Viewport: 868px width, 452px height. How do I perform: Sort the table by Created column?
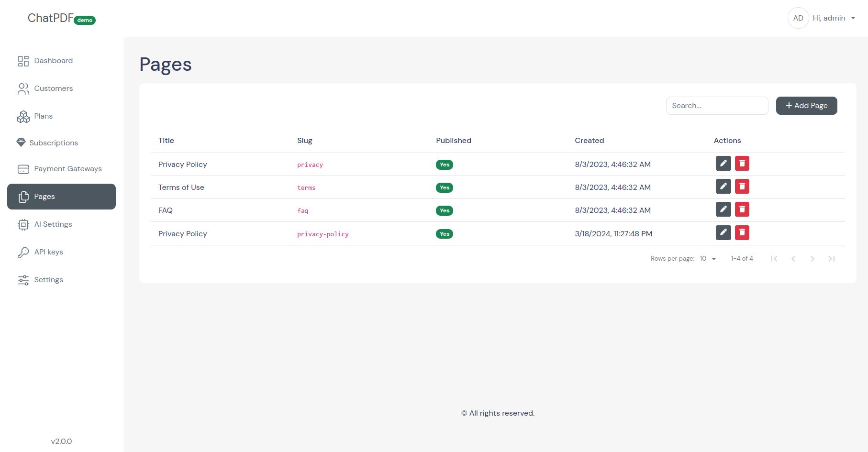(589, 141)
